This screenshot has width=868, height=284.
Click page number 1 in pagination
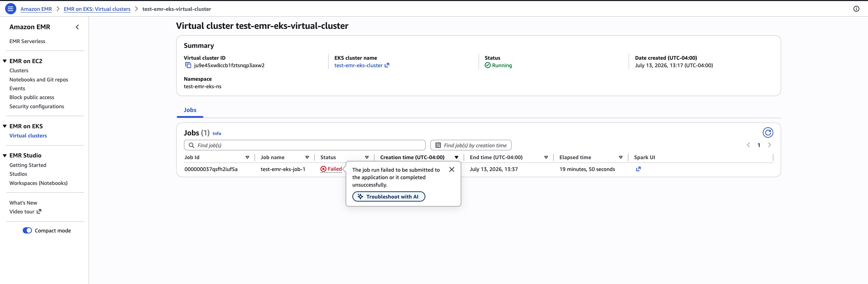tap(759, 145)
